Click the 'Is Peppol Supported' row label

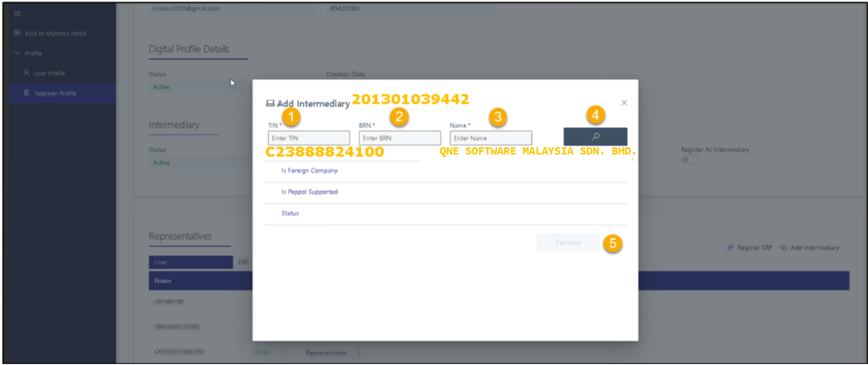pyautogui.click(x=309, y=192)
